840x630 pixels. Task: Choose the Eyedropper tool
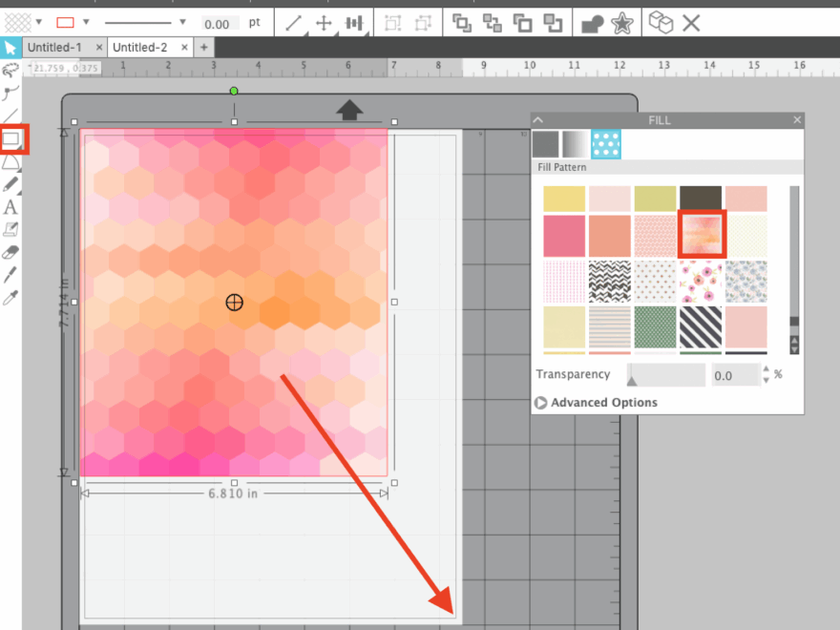pyautogui.click(x=11, y=297)
